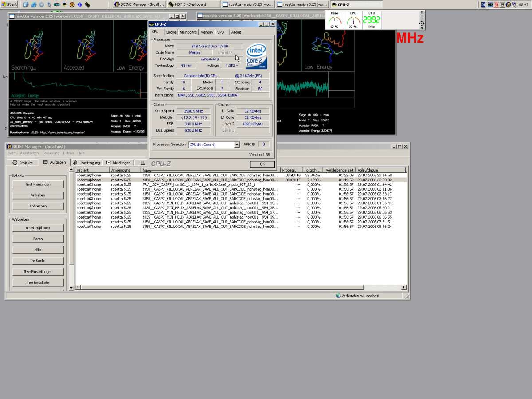Click the Anhalten button
The height and width of the screenshot is (399, 532).
pos(38,195)
